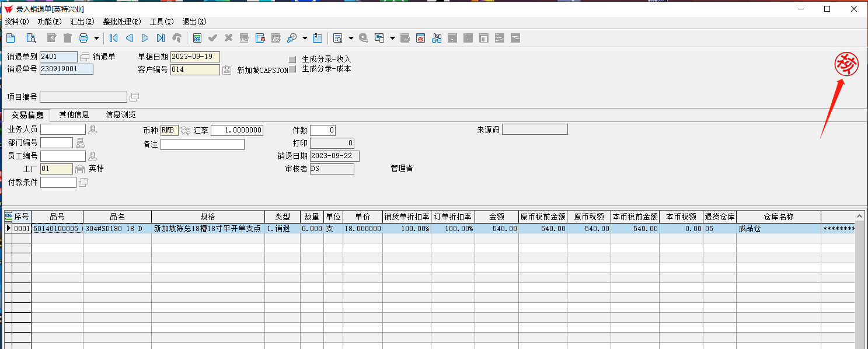The width and height of the screenshot is (868, 349).
Task: Click the red approval stamp
Action: (x=846, y=64)
